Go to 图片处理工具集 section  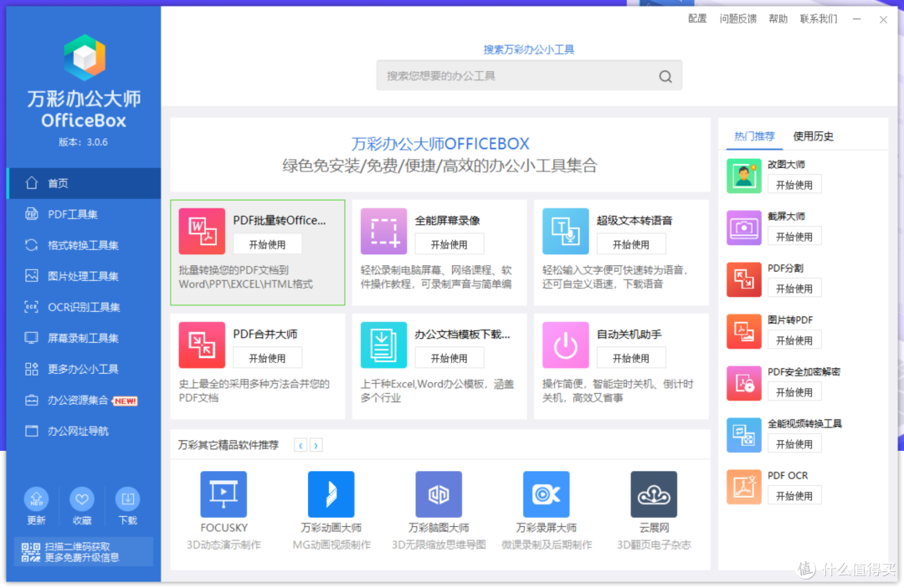click(84, 276)
